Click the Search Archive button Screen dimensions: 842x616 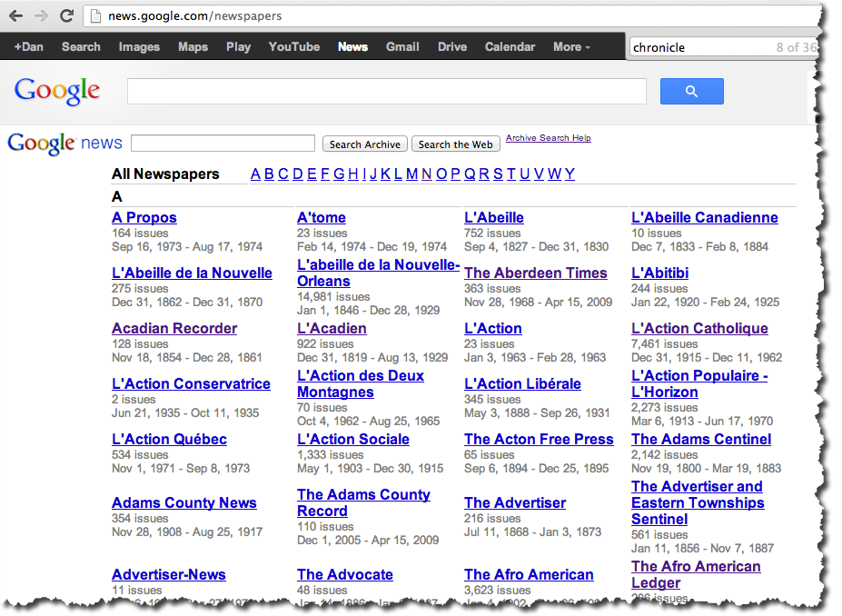364,144
